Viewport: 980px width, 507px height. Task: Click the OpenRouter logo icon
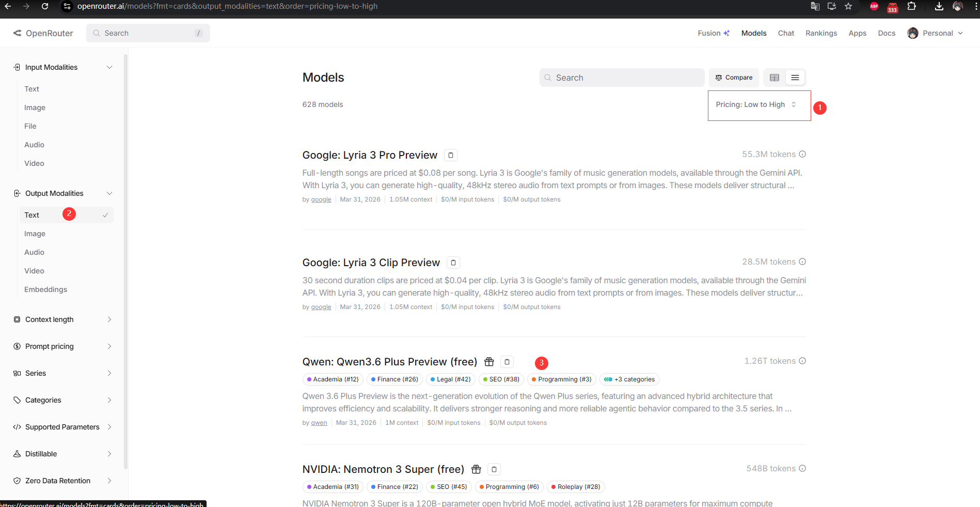pos(17,33)
